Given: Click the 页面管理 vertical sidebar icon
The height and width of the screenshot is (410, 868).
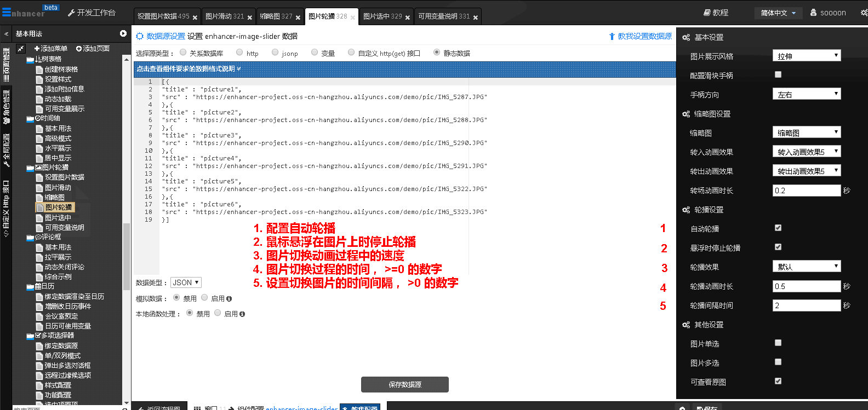Looking at the screenshot, I should 6,65.
